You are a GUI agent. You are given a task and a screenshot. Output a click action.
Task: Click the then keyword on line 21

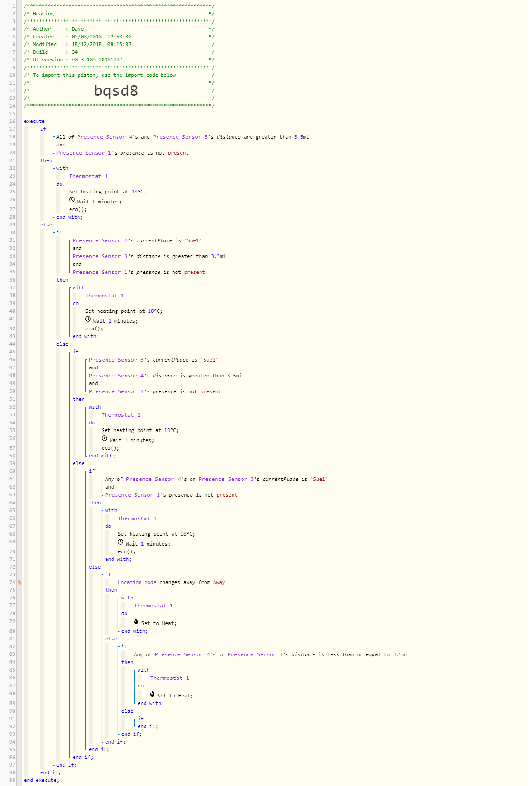(x=46, y=160)
